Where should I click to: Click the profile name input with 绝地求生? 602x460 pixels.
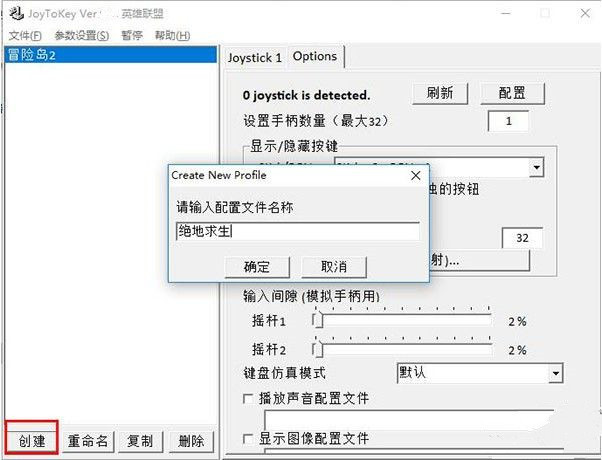[x=298, y=231]
